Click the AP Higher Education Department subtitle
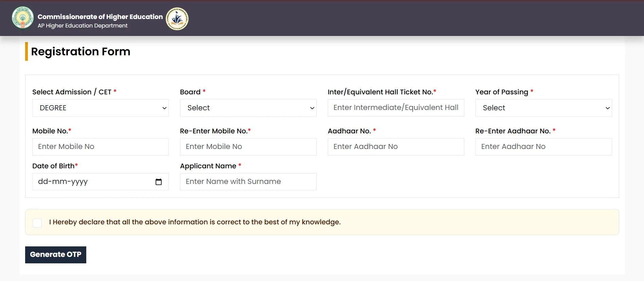 point(83,26)
